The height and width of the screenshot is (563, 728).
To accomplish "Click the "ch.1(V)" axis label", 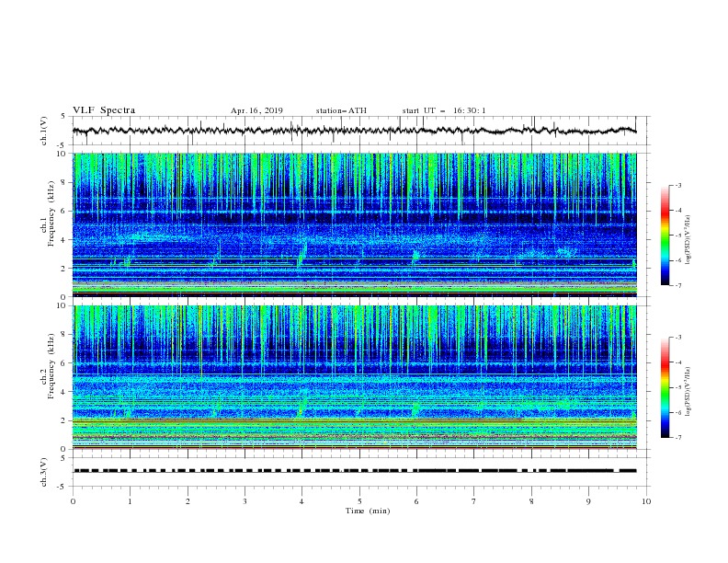I will click(x=44, y=131).
